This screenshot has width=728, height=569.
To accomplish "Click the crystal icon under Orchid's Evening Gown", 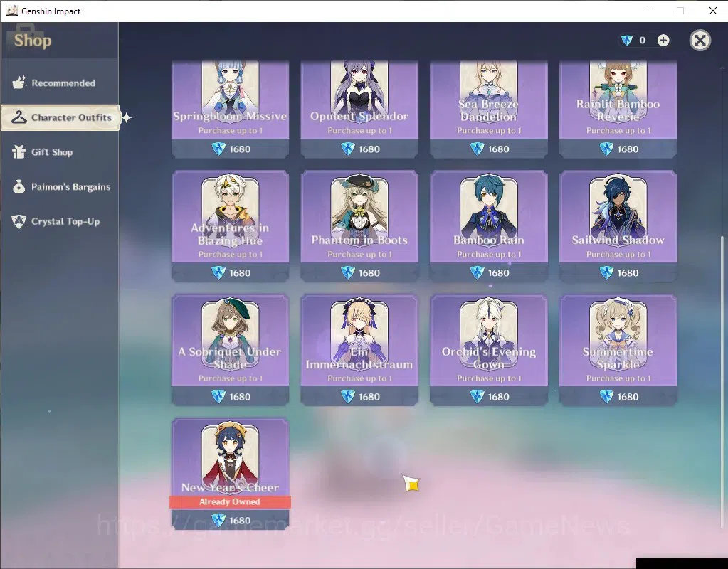I will (x=478, y=396).
